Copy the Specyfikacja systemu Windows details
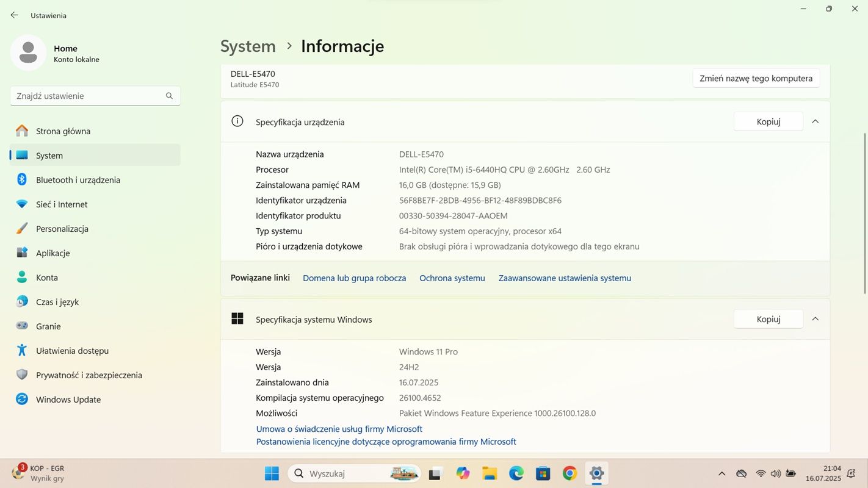This screenshot has width=868, height=488. 769,319
